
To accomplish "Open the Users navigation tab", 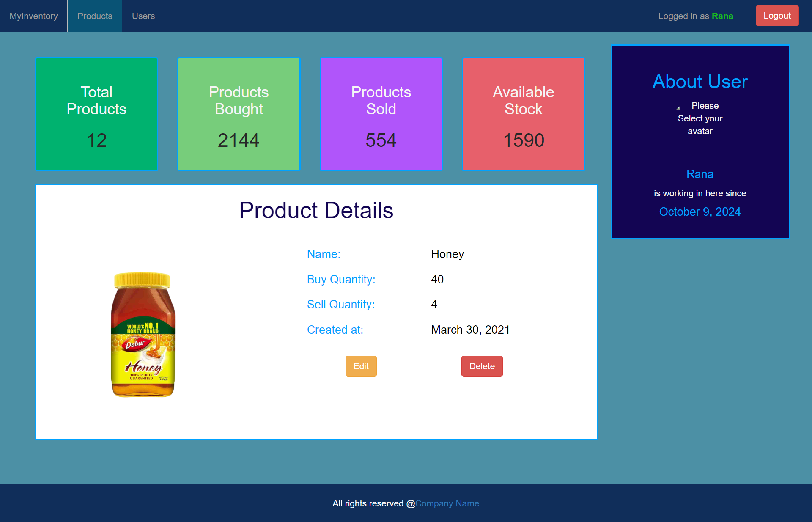I will 143,16.
